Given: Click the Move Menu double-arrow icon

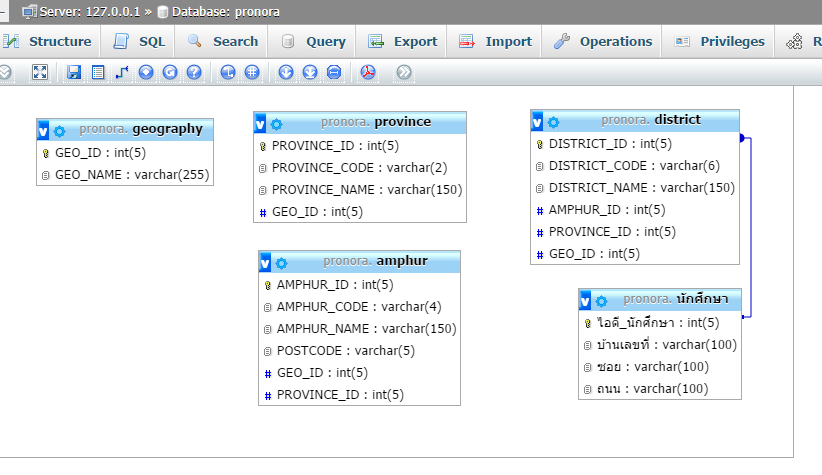Looking at the screenshot, I should pyautogui.click(x=404, y=72).
